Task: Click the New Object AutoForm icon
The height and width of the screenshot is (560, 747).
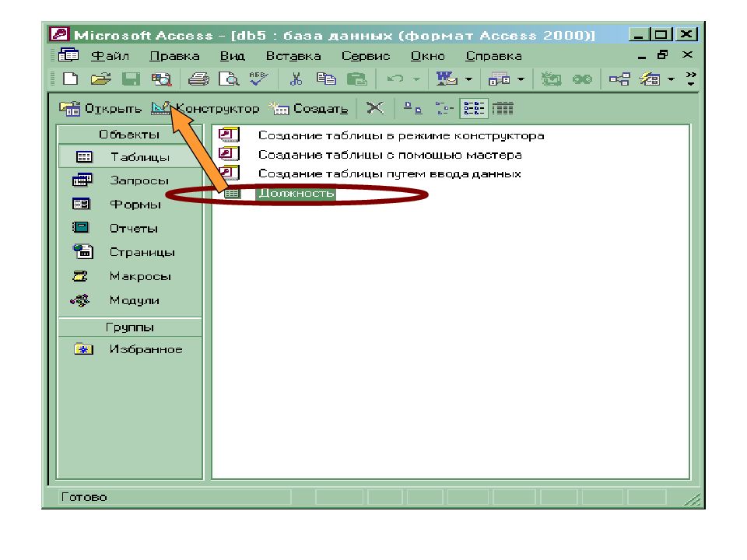Action: point(650,79)
